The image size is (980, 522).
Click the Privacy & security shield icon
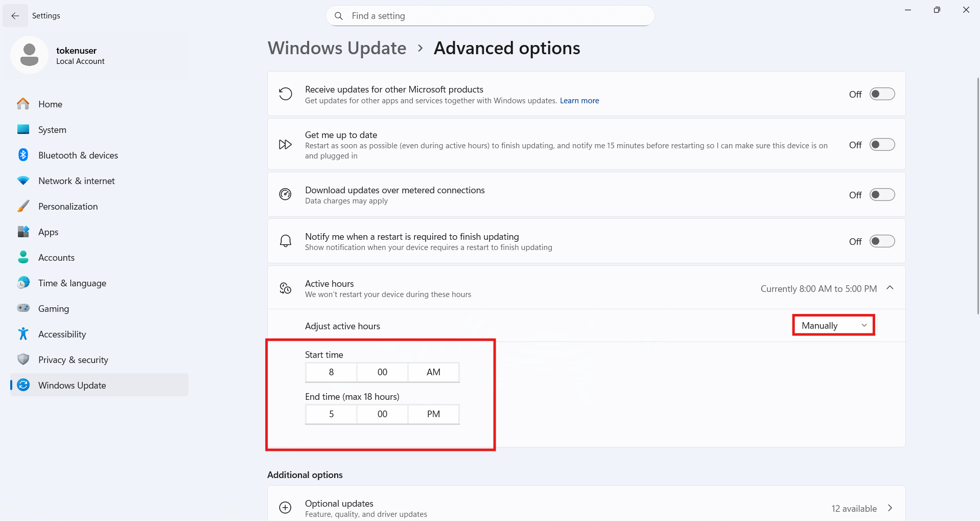[x=23, y=359]
